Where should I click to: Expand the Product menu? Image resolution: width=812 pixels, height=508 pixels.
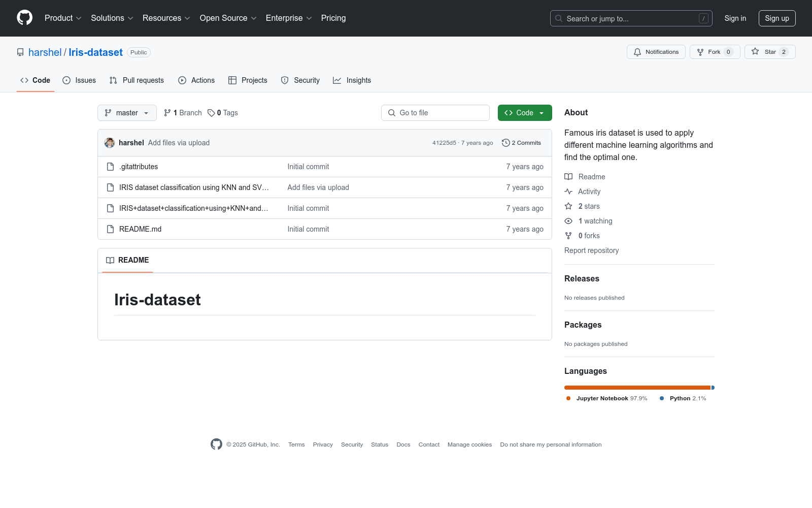[x=63, y=18]
